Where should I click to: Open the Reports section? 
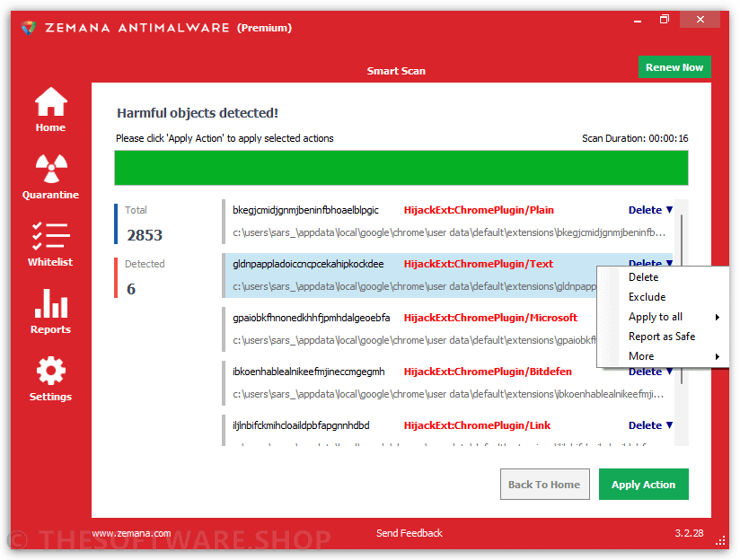point(50,311)
